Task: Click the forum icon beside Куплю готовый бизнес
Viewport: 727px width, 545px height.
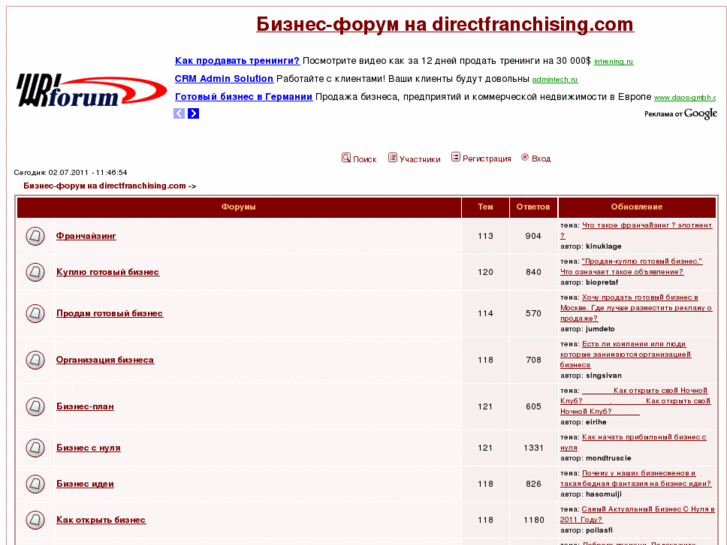Action: click(x=35, y=272)
